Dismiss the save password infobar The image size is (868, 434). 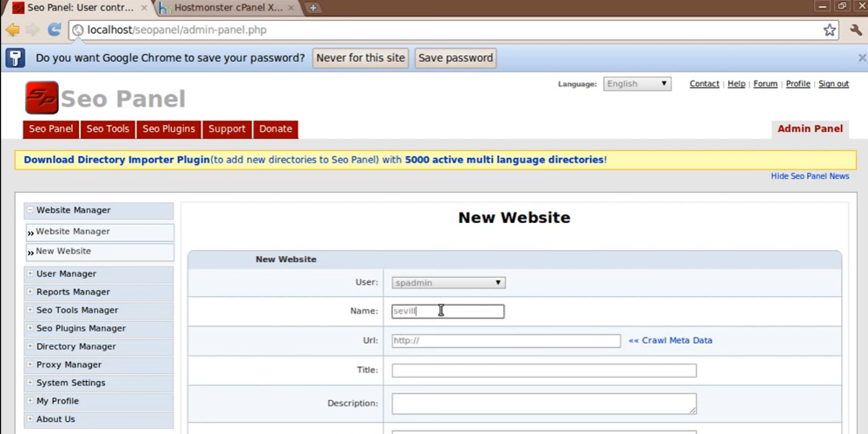862,57
